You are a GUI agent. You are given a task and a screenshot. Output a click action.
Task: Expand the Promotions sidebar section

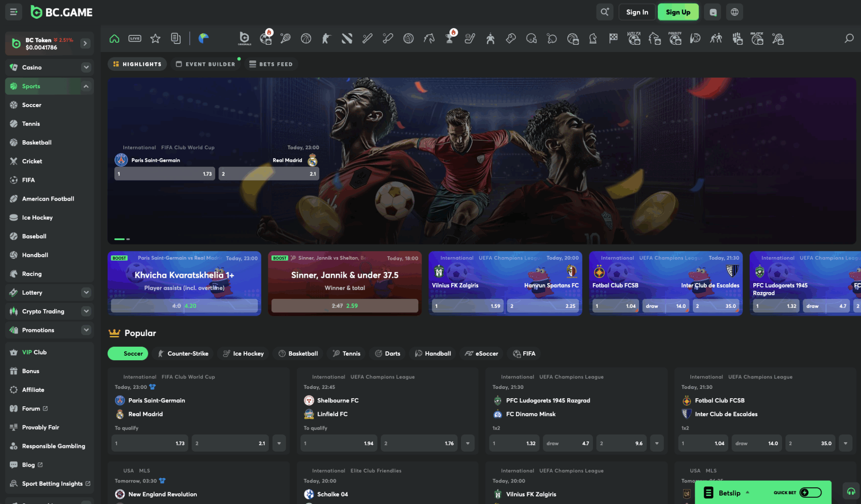pyautogui.click(x=86, y=330)
